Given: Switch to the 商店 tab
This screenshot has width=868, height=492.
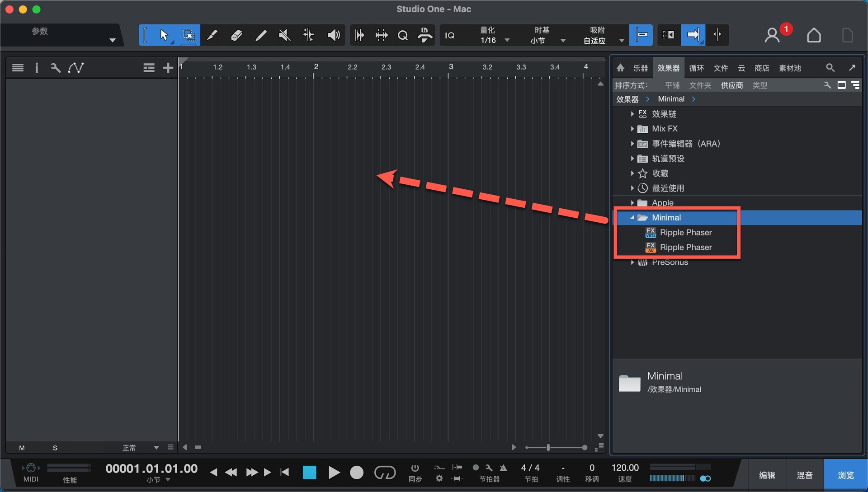Looking at the screenshot, I should coord(762,68).
